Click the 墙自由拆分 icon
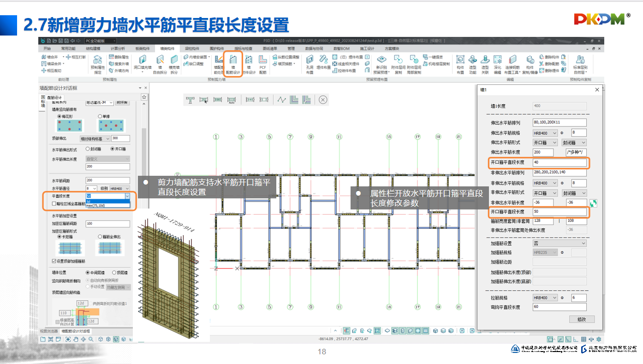Screen dimensions: 643x364 (x=160, y=63)
